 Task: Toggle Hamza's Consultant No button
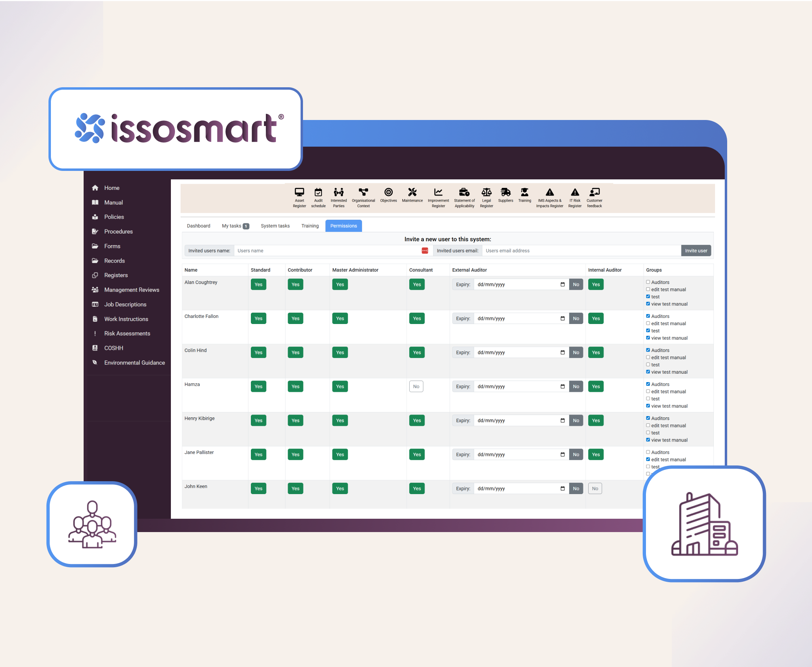(x=416, y=387)
